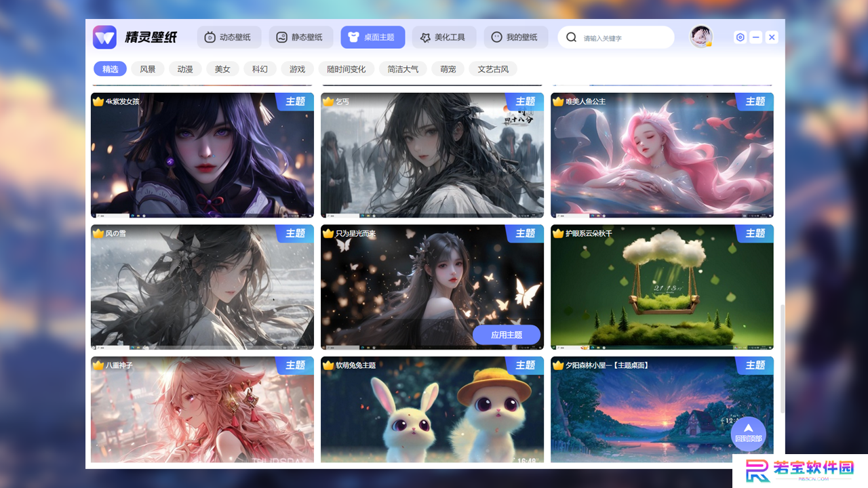Screen dimensions: 868x488
Task: Open the user avatar profile icon
Action: (x=701, y=37)
